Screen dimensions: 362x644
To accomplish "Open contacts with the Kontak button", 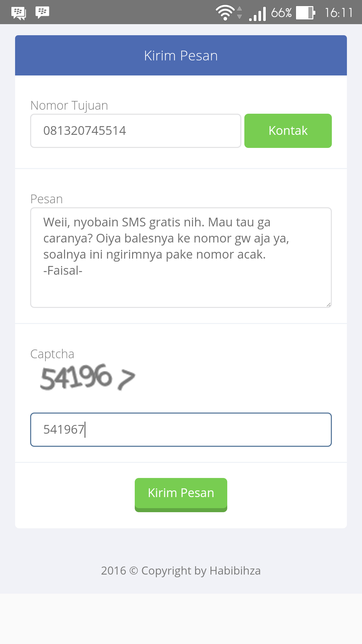I will tap(288, 131).
